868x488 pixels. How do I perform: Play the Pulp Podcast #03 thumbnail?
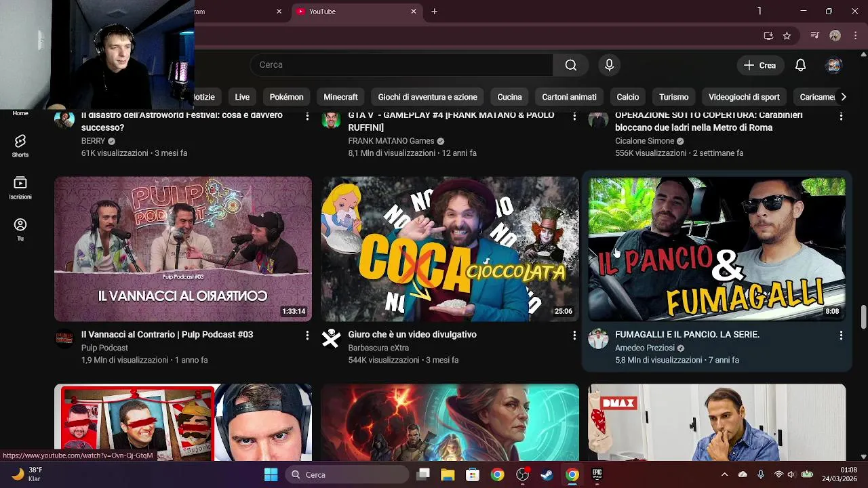[183, 249]
